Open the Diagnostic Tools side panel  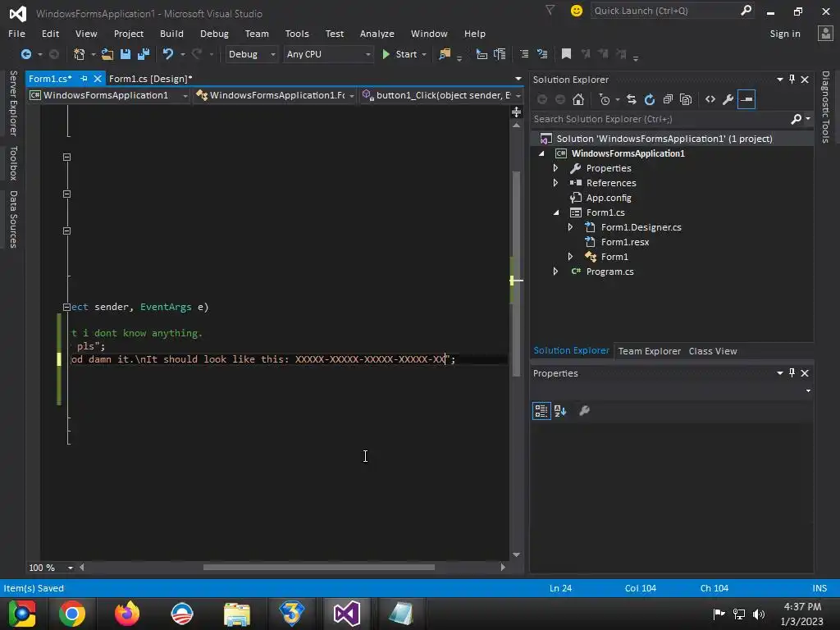(826, 107)
